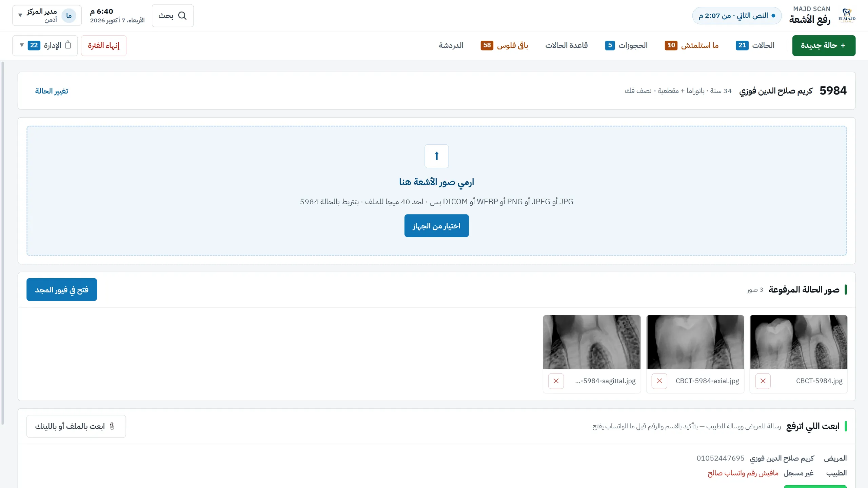The height and width of the screenshot is (488, 868).
Task: Open the CBCT-5984.jpg thumbnail
Action: click(798, 342)
